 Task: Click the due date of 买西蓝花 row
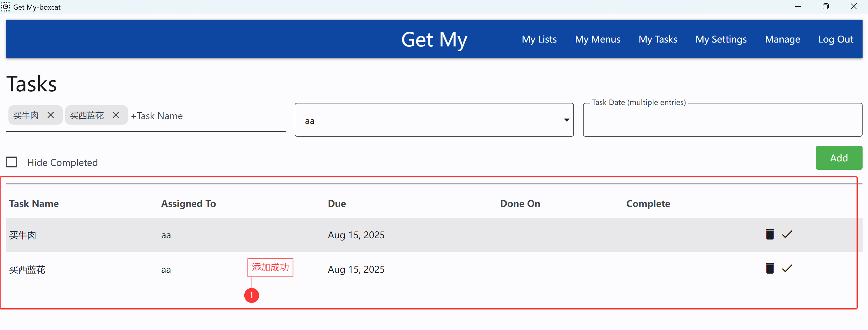pyautogui.click(x=356, y=269)
